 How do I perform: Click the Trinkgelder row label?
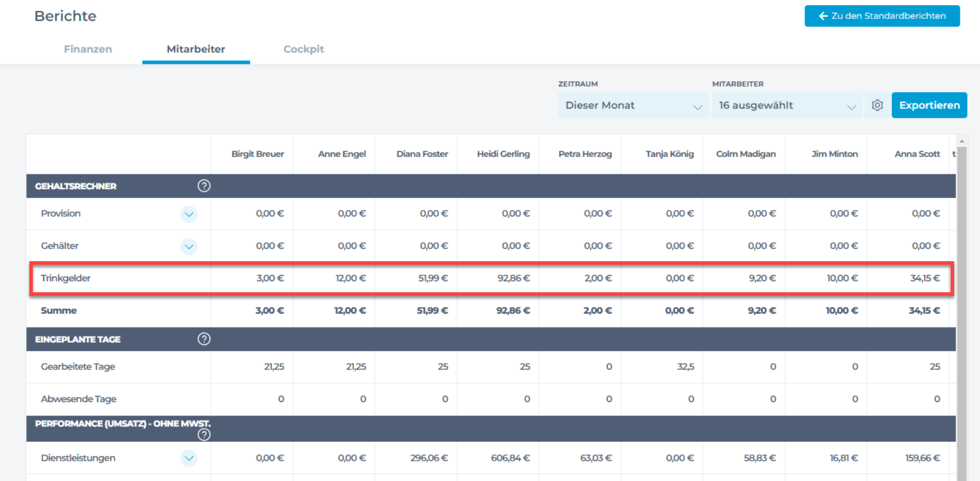point(66,278)
